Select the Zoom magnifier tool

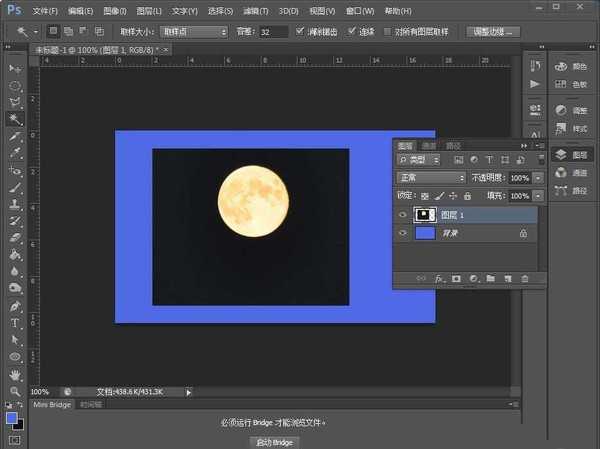[x=16, y=391]
